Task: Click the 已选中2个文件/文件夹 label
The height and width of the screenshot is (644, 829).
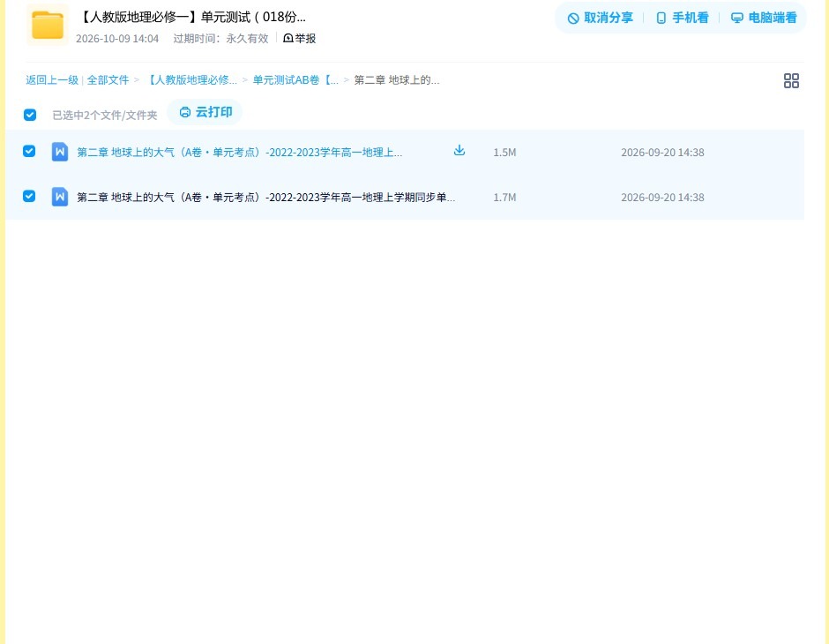Action: pos(105,116)
